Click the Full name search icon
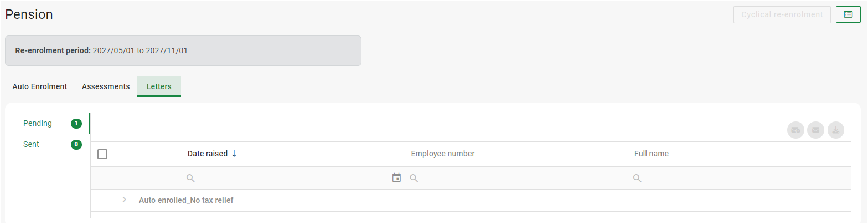The image size is (868, 224). 637,179
